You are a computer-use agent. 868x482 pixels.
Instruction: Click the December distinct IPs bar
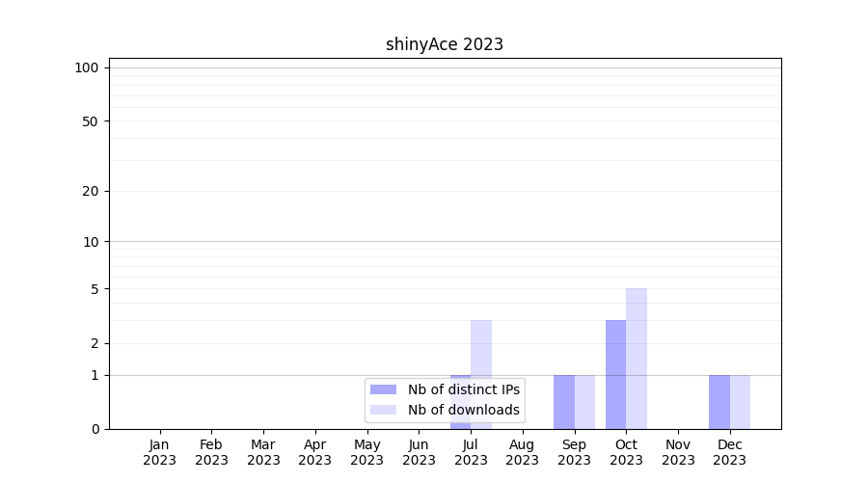(x=719, y=401)
